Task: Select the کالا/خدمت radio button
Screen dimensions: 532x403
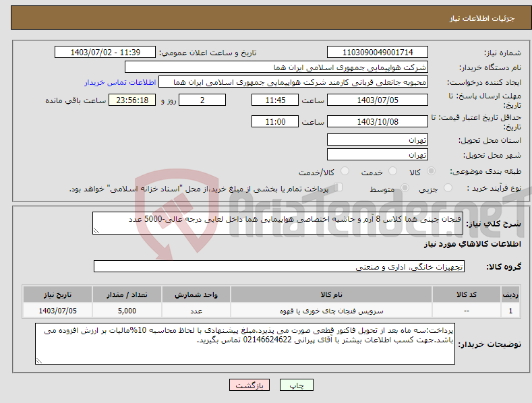Action: (x=345, y=171)
